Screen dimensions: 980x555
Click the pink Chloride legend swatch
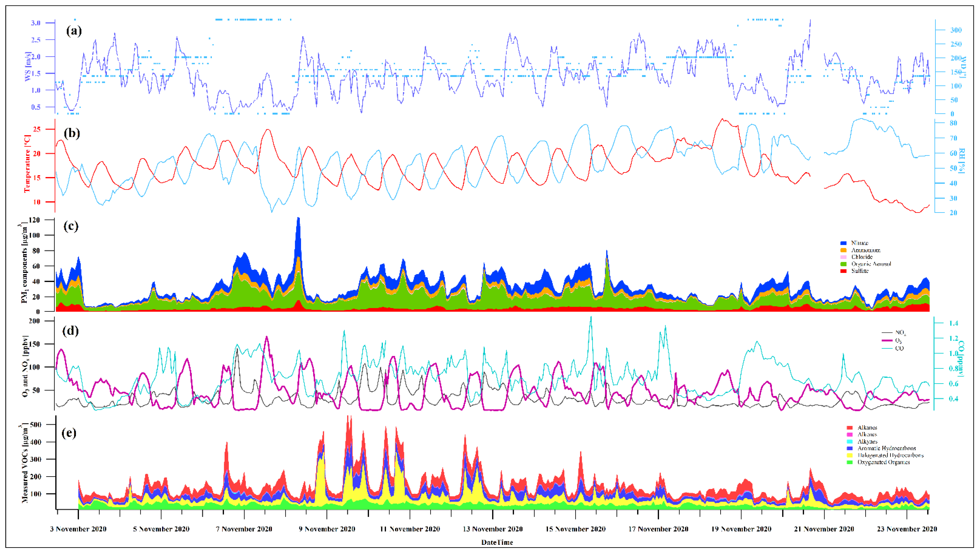(844, 257)
